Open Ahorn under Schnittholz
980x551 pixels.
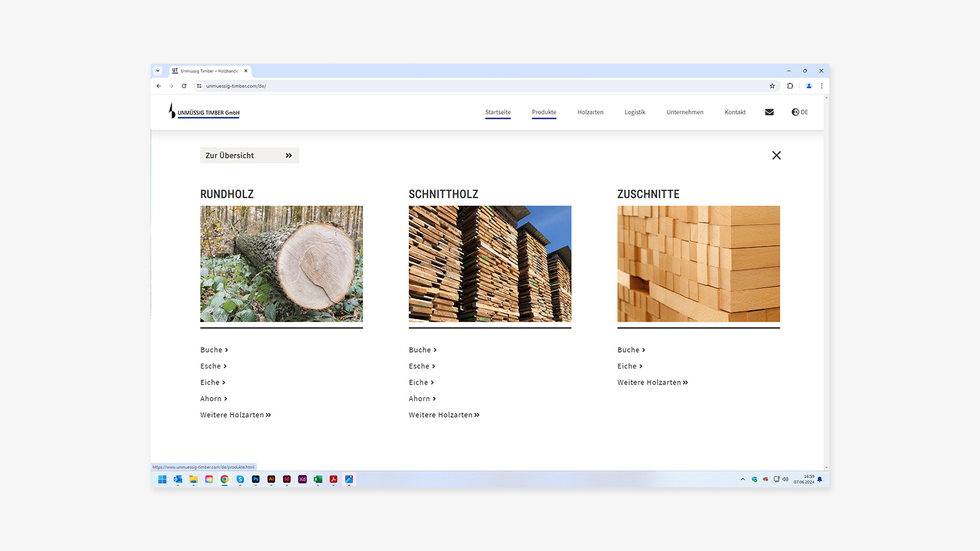point(423,399)
